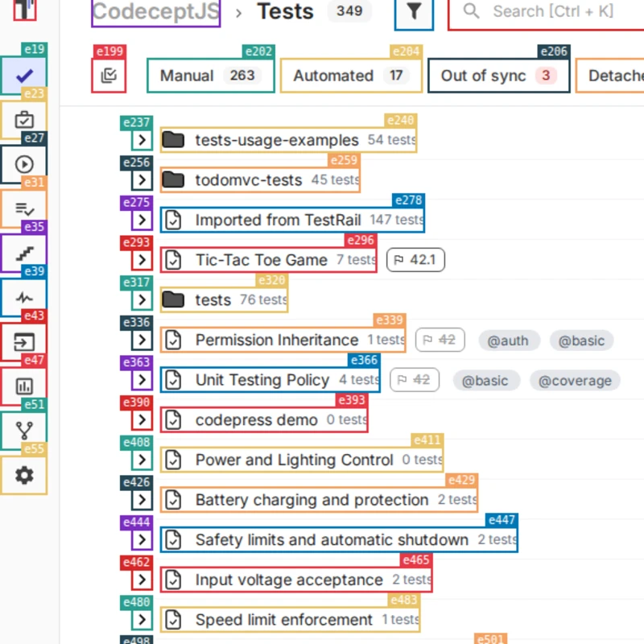This screenshot has height=644, width=644.
Task: Expand the Speed limit enforcement chevron
Action: coord(142,619)
